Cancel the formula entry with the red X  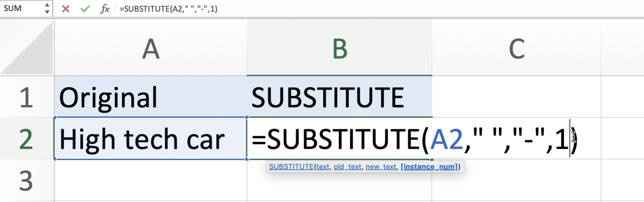click(65, 9)
